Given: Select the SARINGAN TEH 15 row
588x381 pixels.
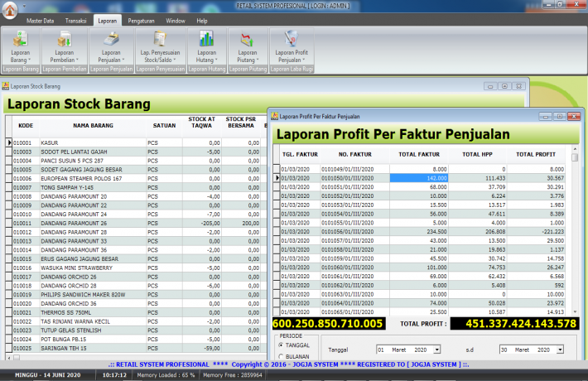Looking at the screenshot, I should coord(137,349).
